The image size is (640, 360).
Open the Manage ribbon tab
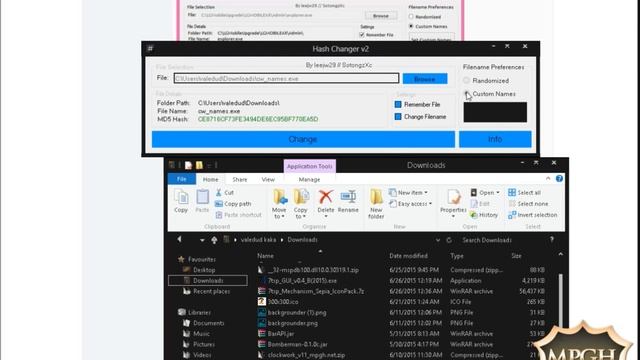coord(309,179)
